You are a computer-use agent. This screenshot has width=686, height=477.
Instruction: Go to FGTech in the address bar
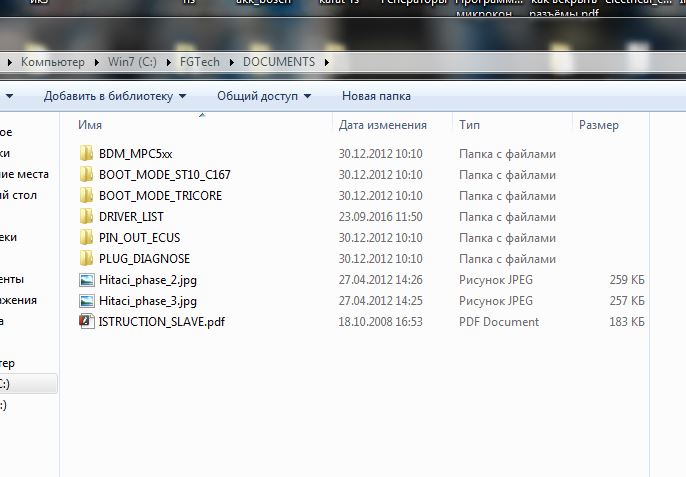tap(200, 62)
